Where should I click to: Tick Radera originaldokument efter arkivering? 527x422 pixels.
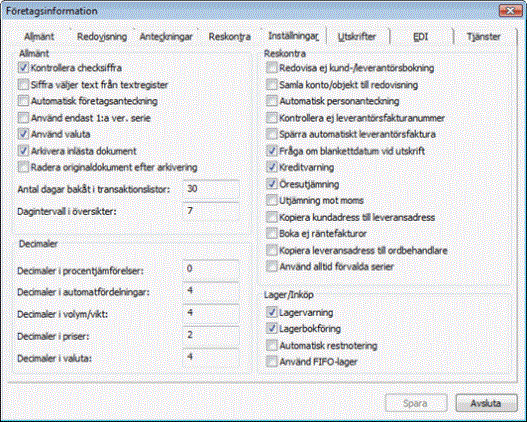coord(23,167)
